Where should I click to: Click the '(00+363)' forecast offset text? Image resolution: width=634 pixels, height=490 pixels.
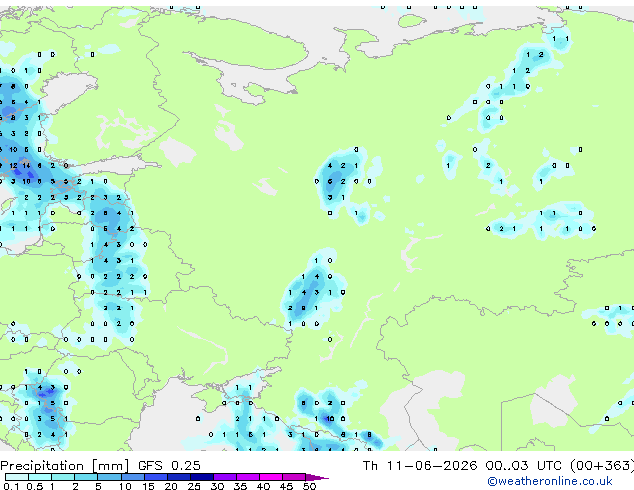[x=602, y=466]
